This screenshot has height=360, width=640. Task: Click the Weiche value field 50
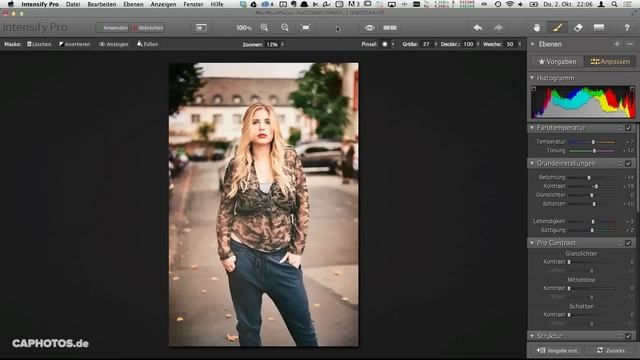coord(510,44)
